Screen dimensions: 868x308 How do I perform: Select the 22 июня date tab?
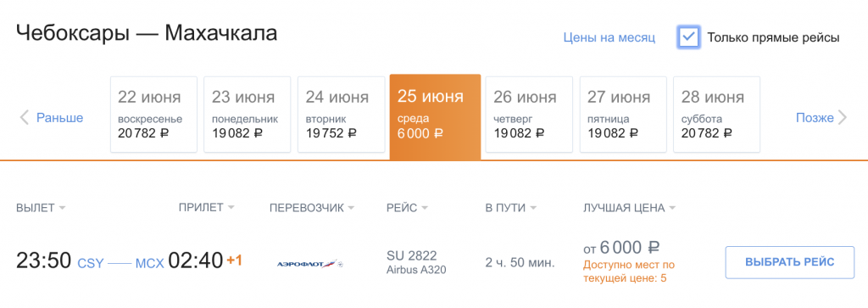154,114
